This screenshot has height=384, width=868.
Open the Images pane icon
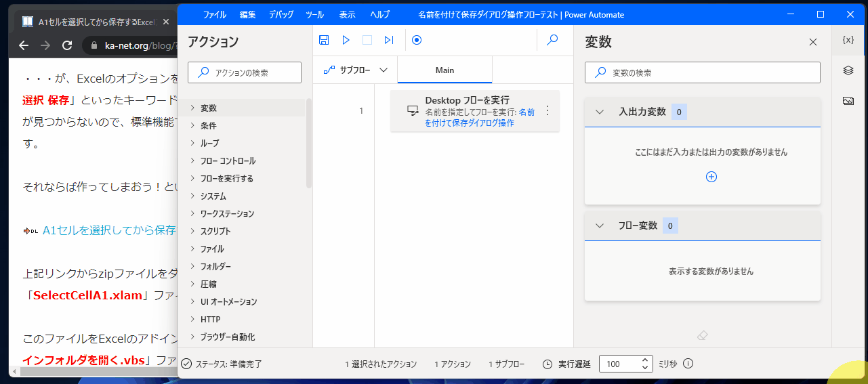point(848,101)
